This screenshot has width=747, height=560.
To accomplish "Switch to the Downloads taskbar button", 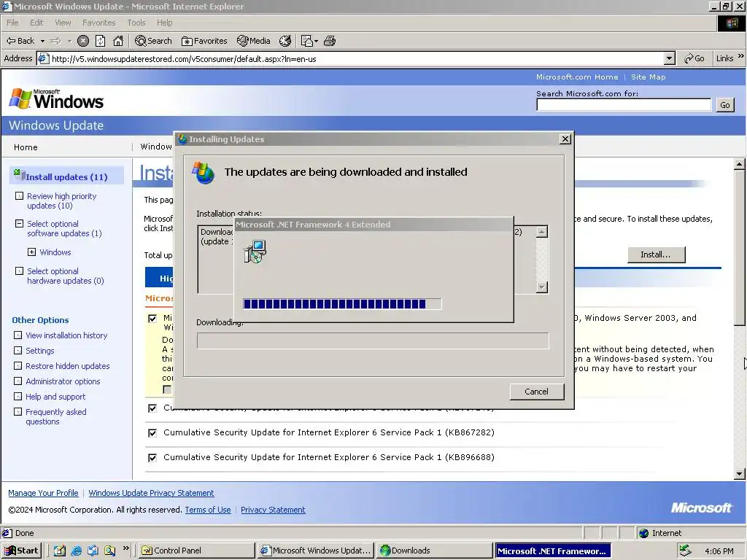I will [x=433, y=551].
